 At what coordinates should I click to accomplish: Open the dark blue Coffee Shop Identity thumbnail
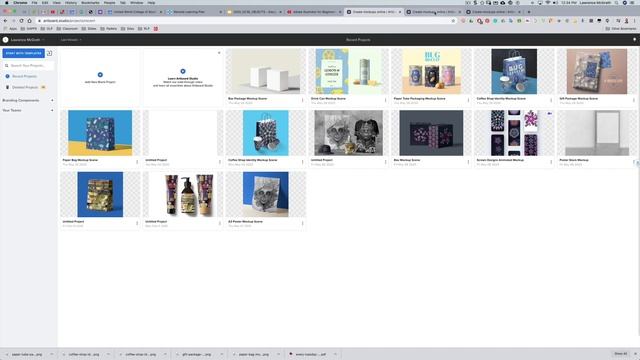click(514, 71)
